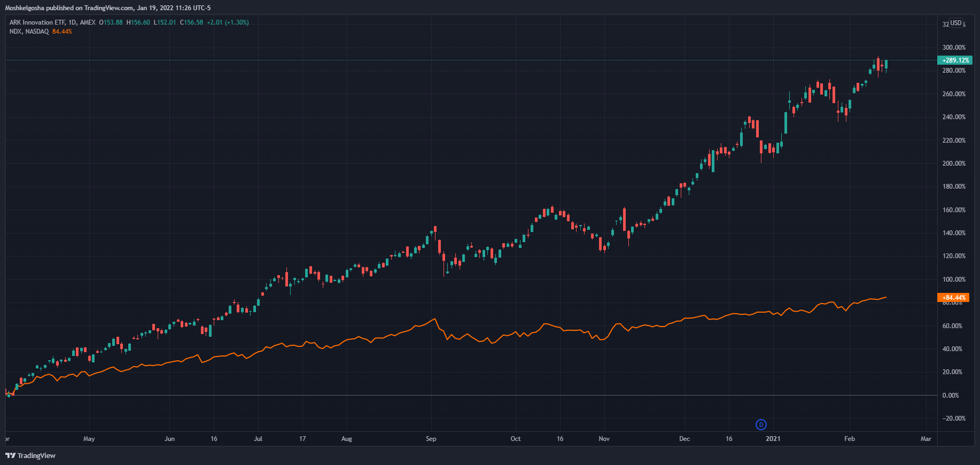Click the Mar label on time axis
980x465 pixels.
925,439
